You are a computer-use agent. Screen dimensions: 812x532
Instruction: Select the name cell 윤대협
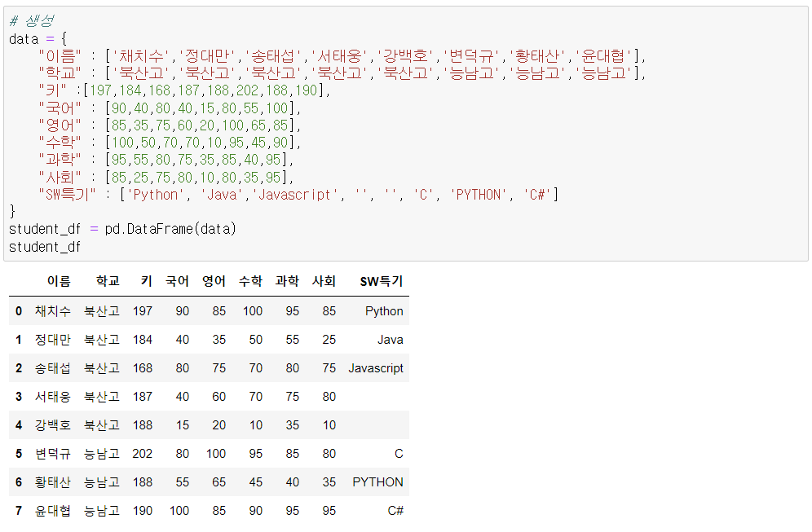pos(53,510)
